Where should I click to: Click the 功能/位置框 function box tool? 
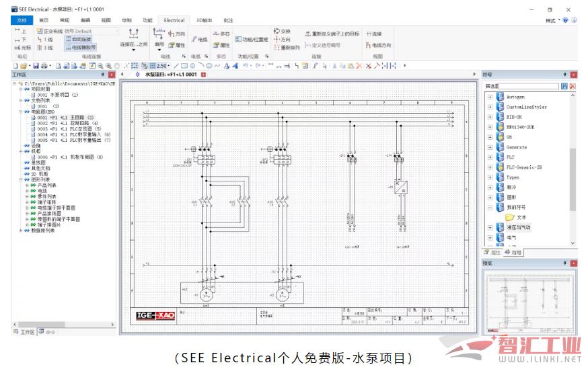(252, 40)
